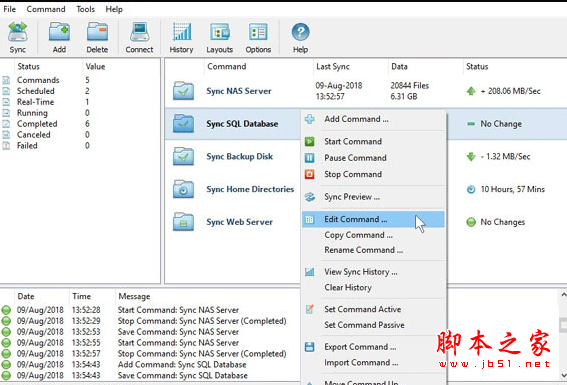Click the chart icon beside View Sync History

310,272
